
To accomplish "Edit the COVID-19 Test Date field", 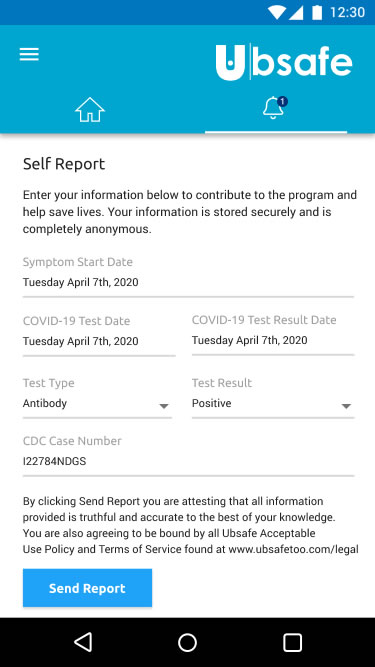I will click(99, 341).
